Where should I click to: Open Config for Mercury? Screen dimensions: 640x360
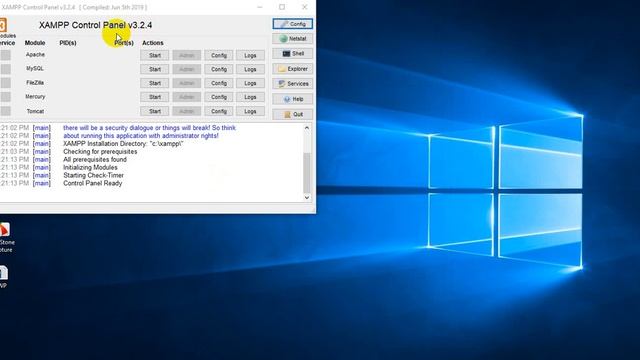tap(219, 97)
